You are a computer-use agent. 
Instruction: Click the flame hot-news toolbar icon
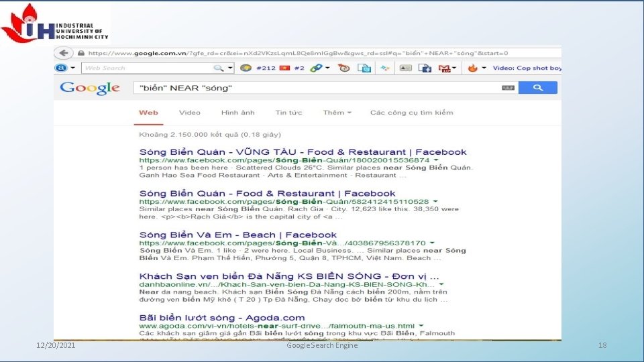point(473,68)
